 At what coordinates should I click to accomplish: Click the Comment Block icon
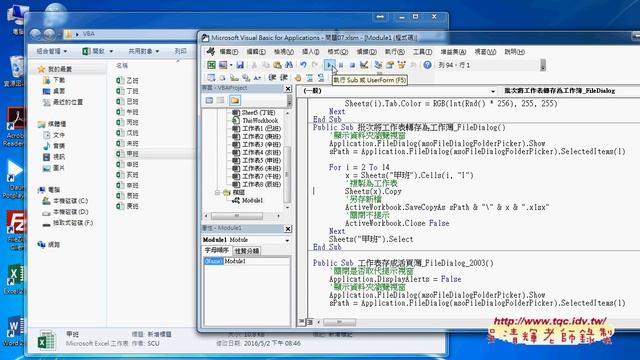[310, 78]
